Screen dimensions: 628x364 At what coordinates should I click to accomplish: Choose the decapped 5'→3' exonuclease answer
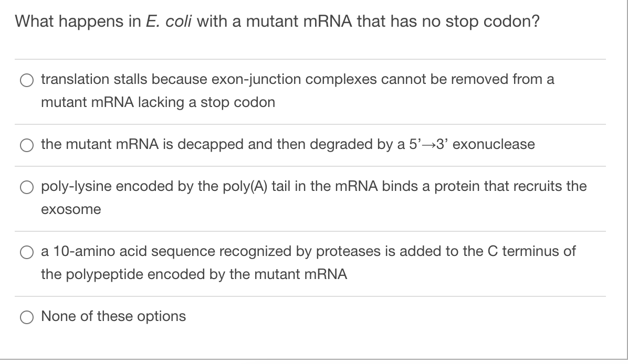point(263,145)
